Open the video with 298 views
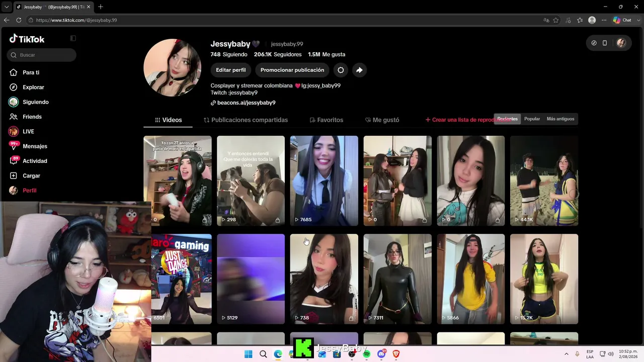644x362 pixels. 251,180
